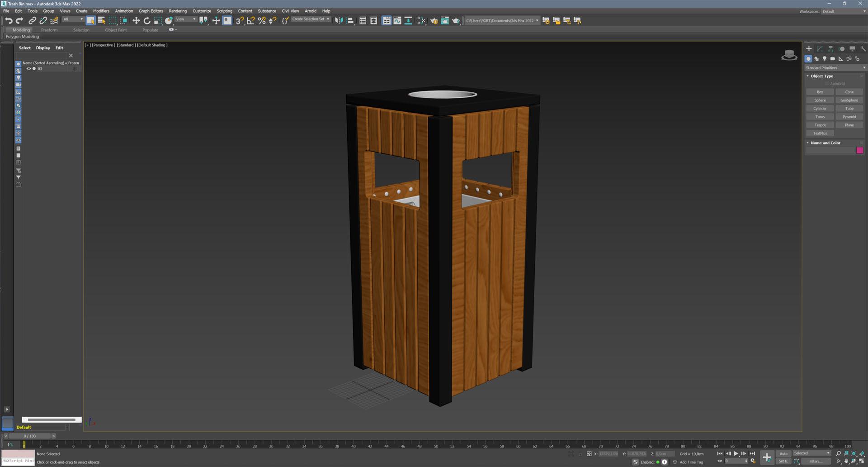Create a Teapot primitive
Viewport: 868px width, 467px height.
pos(820,125)
